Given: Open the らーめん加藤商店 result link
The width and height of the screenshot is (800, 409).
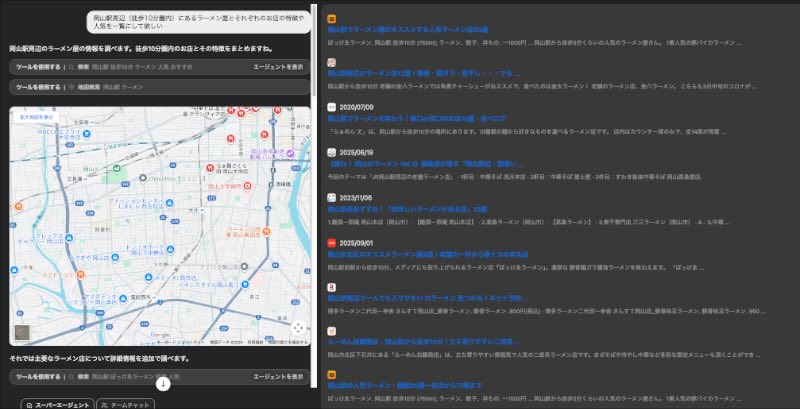Looking at the screenshot, I should (x=423, y=342).
